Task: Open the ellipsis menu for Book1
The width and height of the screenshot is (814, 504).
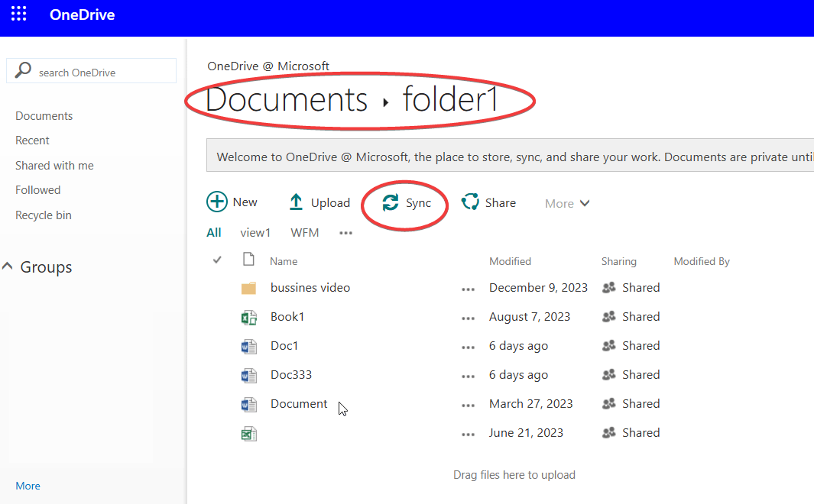Action: (x=469, y=317)
